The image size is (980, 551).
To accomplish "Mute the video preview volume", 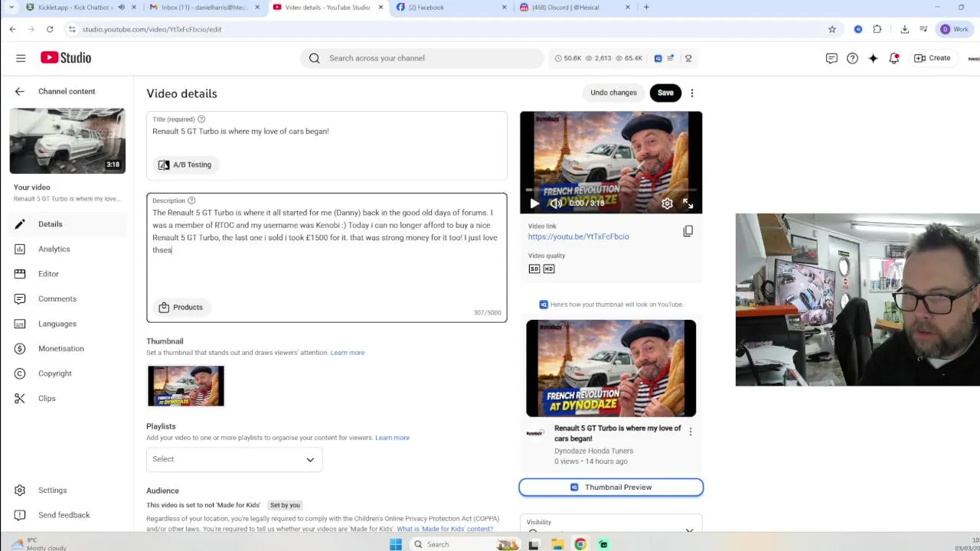I will (x=556, y=204).
